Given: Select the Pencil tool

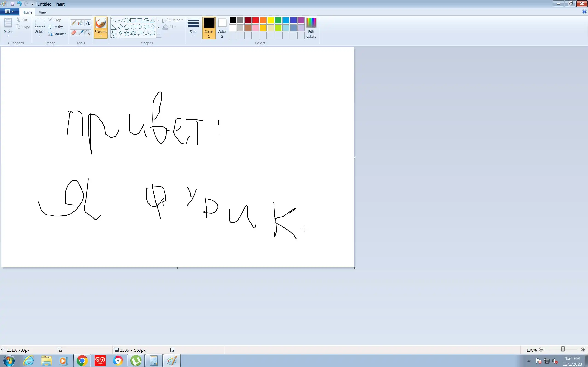Looking at the screenshot, I should 73,23.
